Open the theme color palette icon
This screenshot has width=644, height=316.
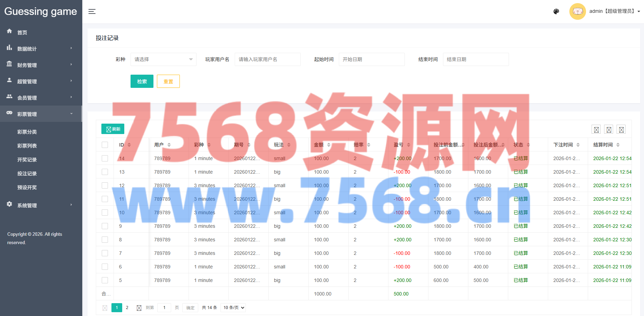(x=556, y=11)
